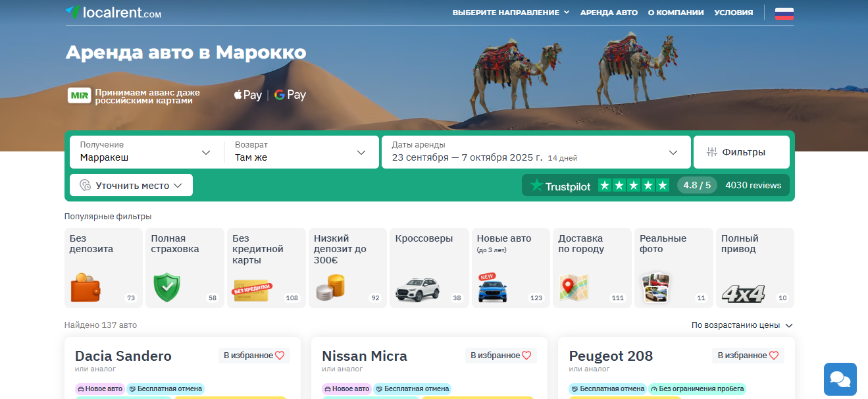
Task: Open the 'По возрастанию цены' sort dropdown
Action: point(742,325)
